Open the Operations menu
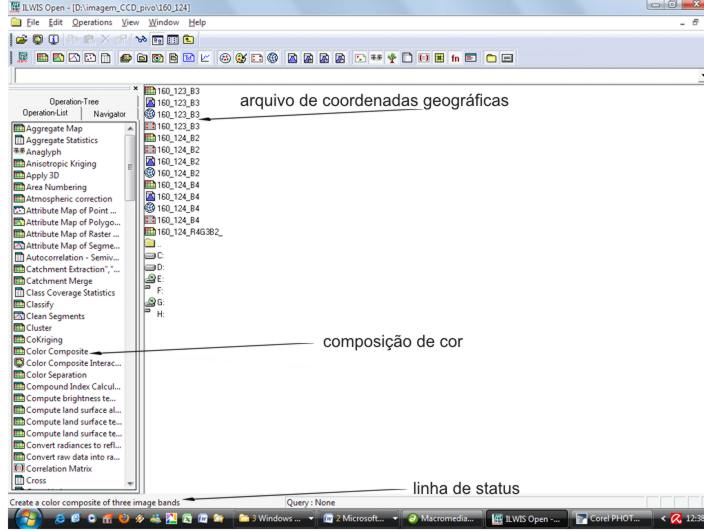This screenshot has width=704, height=531. click(x=92, y=22)
